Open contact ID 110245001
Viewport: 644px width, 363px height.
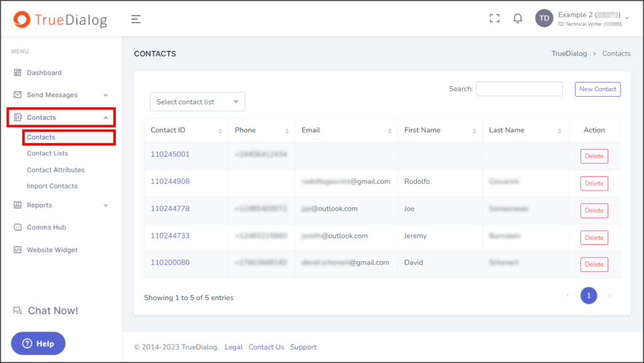pos(170,154)
